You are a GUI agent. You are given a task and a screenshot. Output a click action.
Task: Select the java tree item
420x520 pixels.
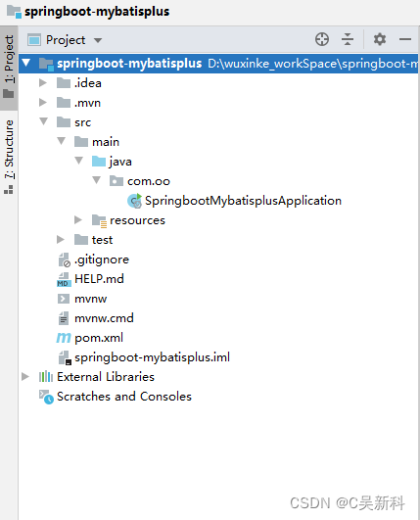click(120, 162)
